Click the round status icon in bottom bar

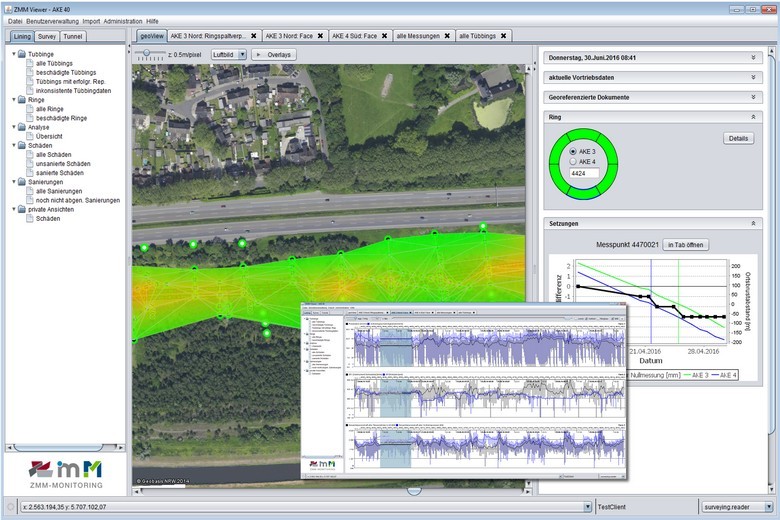point(10,507)
